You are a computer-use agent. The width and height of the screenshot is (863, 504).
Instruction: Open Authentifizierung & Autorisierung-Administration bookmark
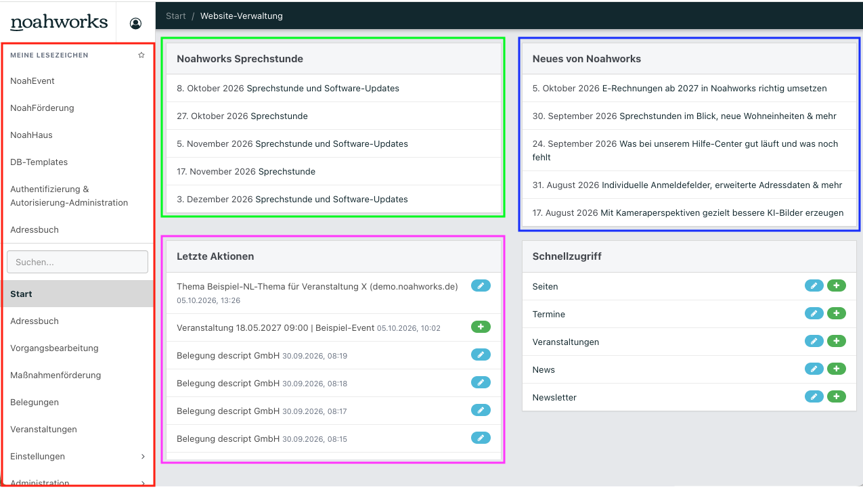click(x=69, y=196)
